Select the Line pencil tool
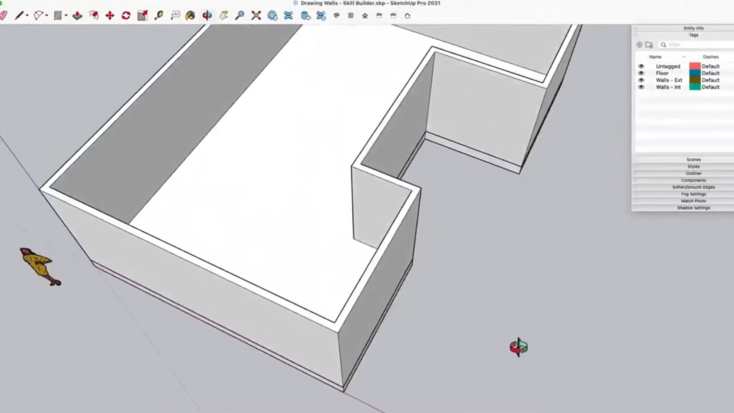The height and width of the screenshot is (413, 734). (19, 16)
